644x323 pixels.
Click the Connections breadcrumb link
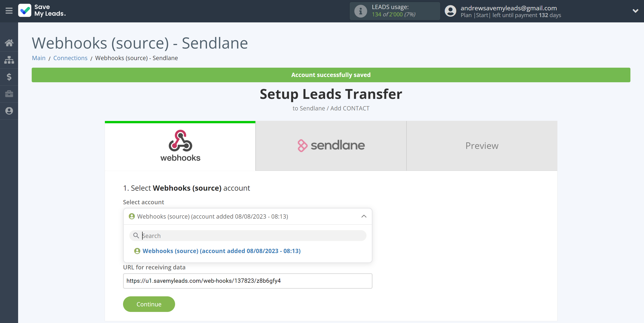70,58
